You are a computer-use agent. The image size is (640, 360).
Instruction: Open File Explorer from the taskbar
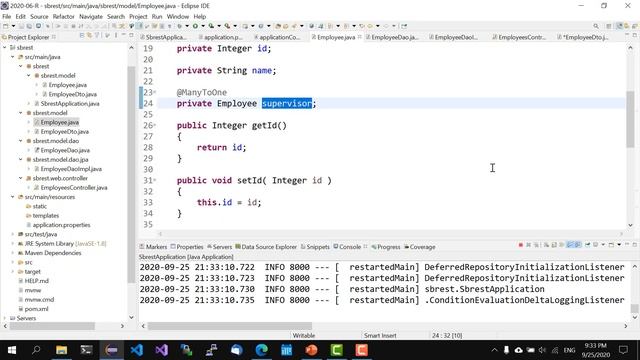pyautogui.click(x=62, y=350)
